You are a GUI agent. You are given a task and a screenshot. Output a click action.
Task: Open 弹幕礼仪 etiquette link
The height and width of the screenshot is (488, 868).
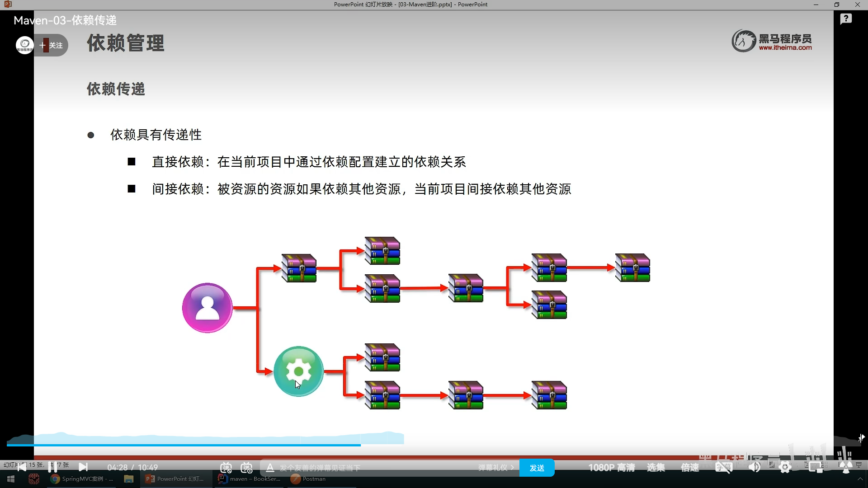pos(495,468)
